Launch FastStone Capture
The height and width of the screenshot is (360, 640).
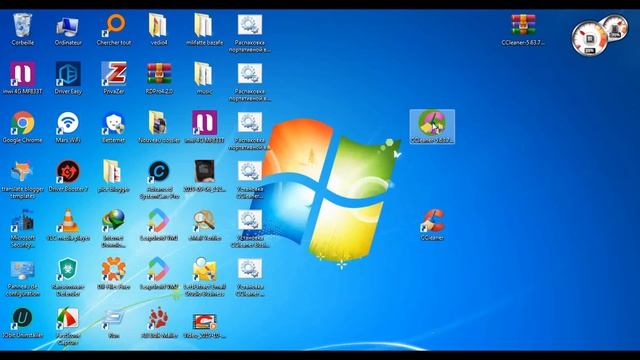pos(68,326)
